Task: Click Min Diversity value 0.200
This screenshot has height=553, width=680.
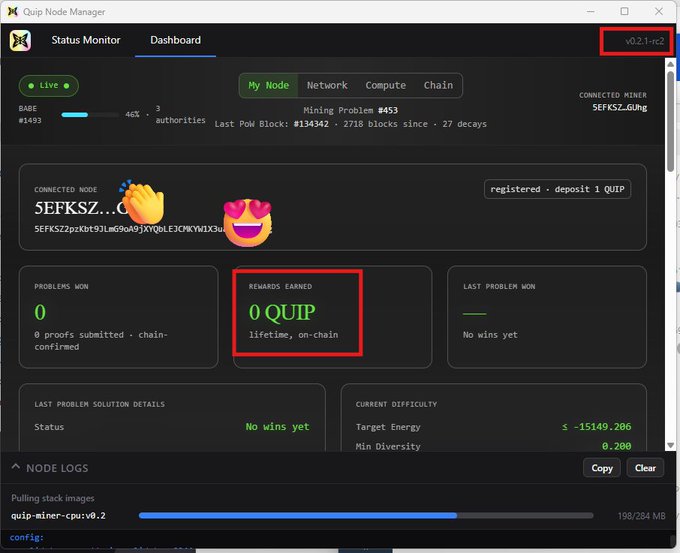Action: [617, 446]
